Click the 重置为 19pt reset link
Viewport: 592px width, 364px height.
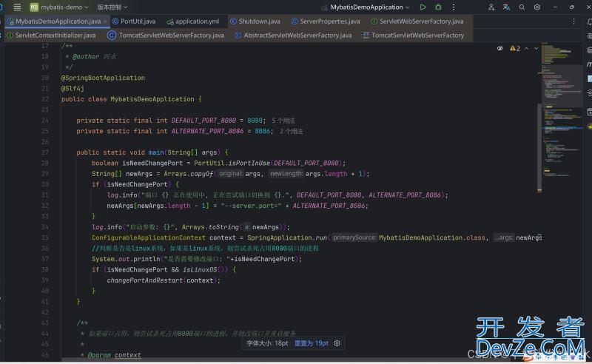coord(311,343)
